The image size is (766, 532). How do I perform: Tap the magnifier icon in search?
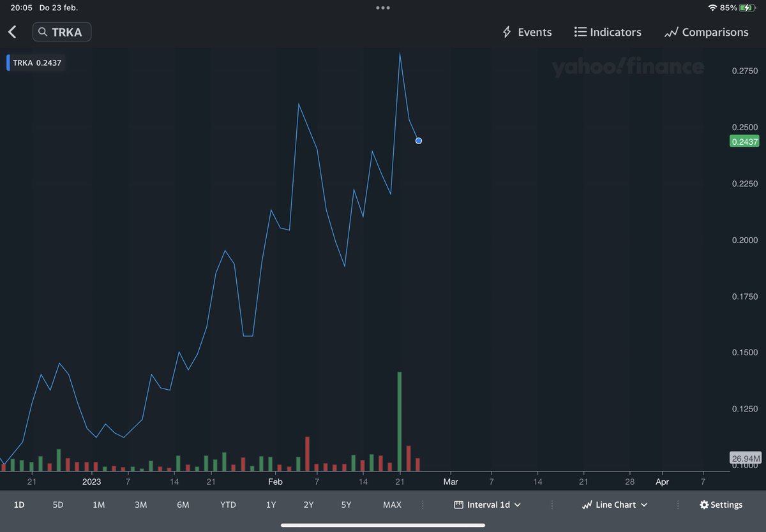(43, 32)
